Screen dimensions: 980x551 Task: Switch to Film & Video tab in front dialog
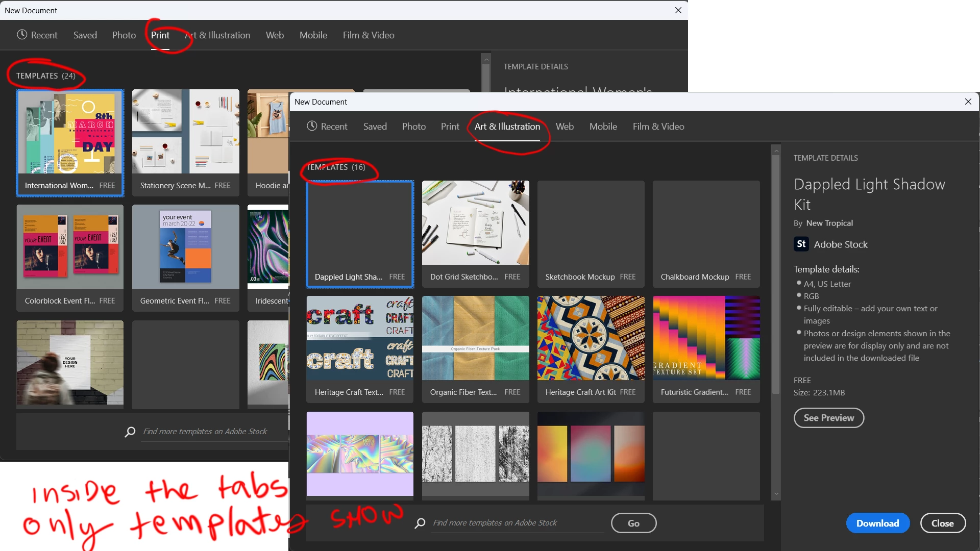(658, 127)
